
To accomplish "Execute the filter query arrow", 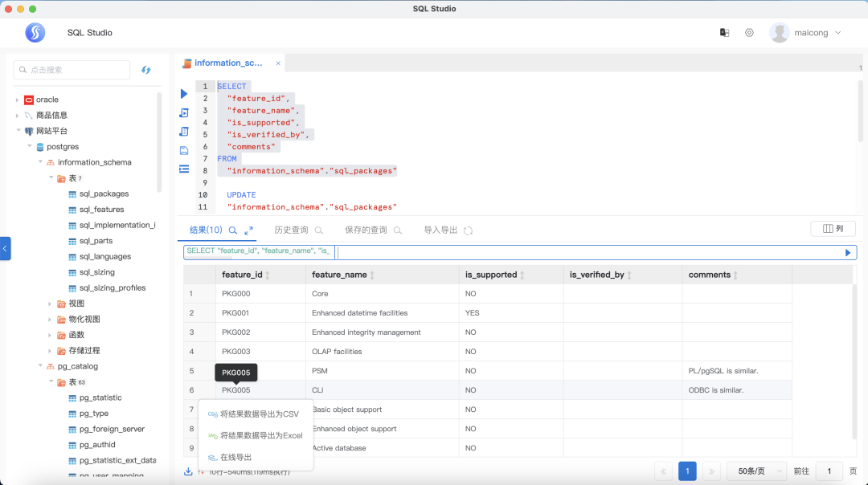I will [x=848, y=253].
